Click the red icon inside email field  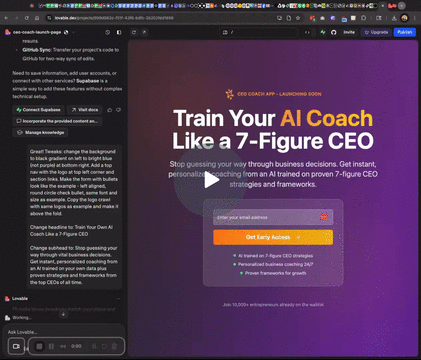click(324, 217)
